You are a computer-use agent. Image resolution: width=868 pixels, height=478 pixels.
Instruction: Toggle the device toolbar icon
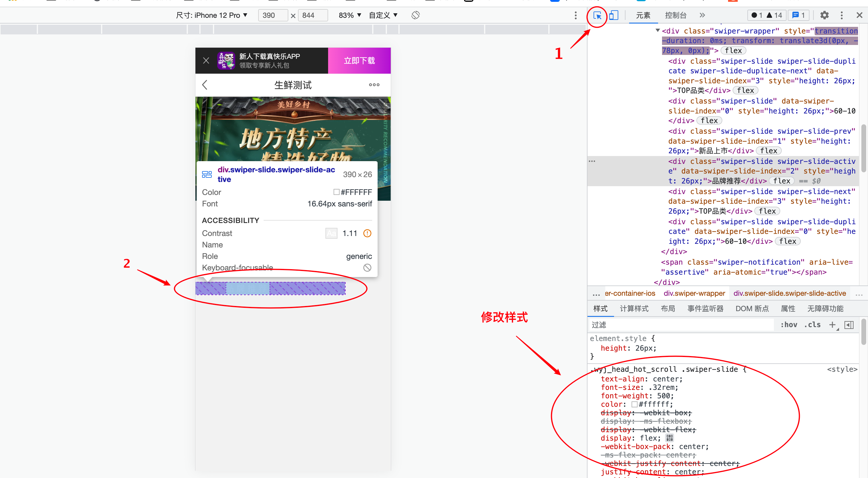pos(613,15)
